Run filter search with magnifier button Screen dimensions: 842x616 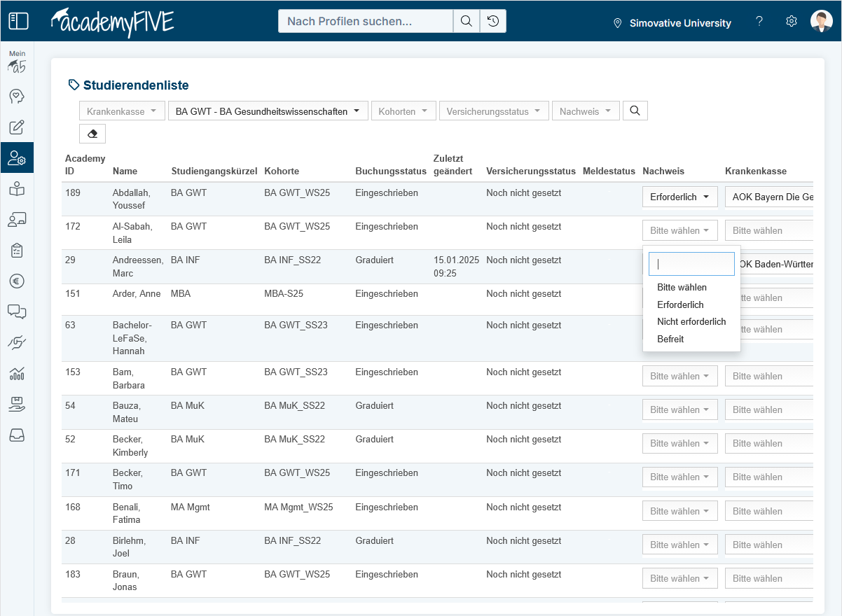pos(635,111)
